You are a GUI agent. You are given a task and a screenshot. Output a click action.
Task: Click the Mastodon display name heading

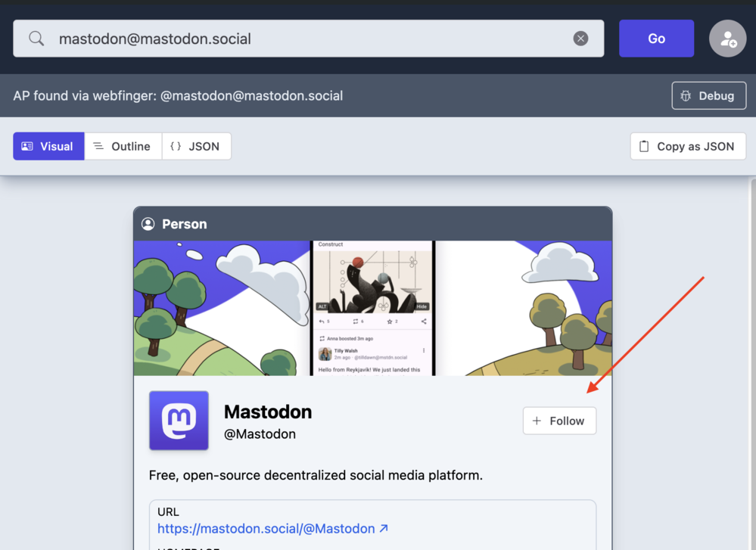268,412
